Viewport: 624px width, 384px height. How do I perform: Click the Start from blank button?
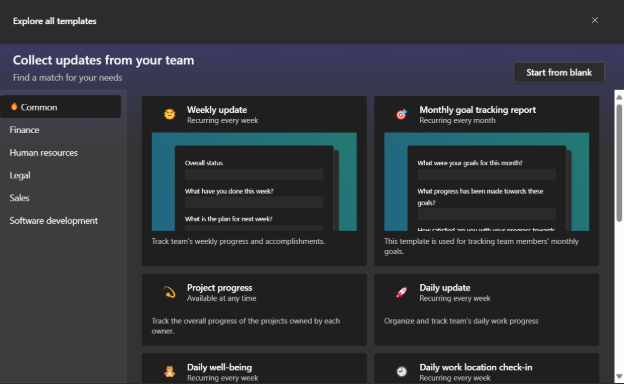[x=559, y=72]
